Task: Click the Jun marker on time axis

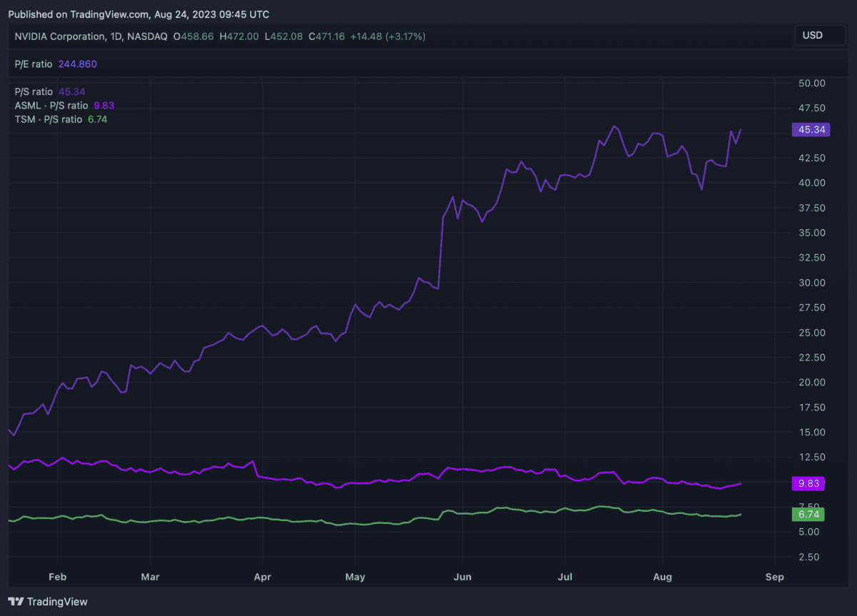Action: point(462,577)
